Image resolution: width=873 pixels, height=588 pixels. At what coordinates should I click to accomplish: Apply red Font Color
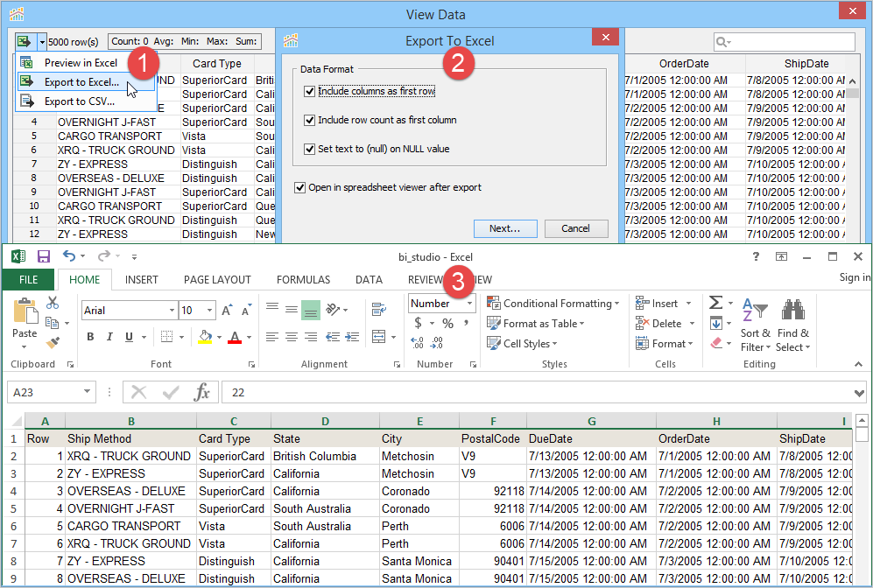click(235, 337)
